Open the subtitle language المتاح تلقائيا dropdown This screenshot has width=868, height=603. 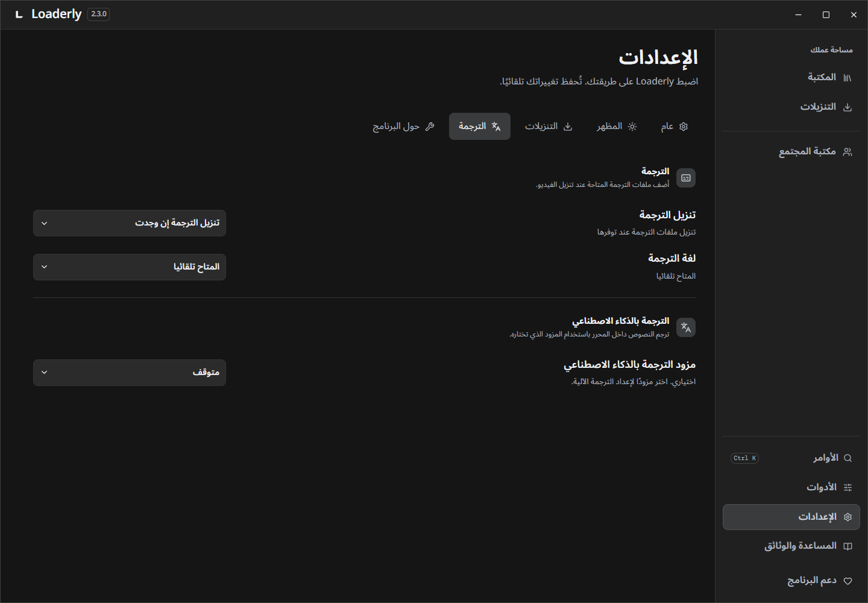point(130,267)
